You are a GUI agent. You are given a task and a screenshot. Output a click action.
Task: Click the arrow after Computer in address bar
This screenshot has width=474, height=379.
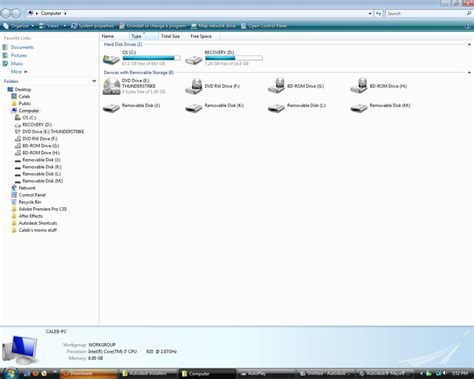coord(65,13)
